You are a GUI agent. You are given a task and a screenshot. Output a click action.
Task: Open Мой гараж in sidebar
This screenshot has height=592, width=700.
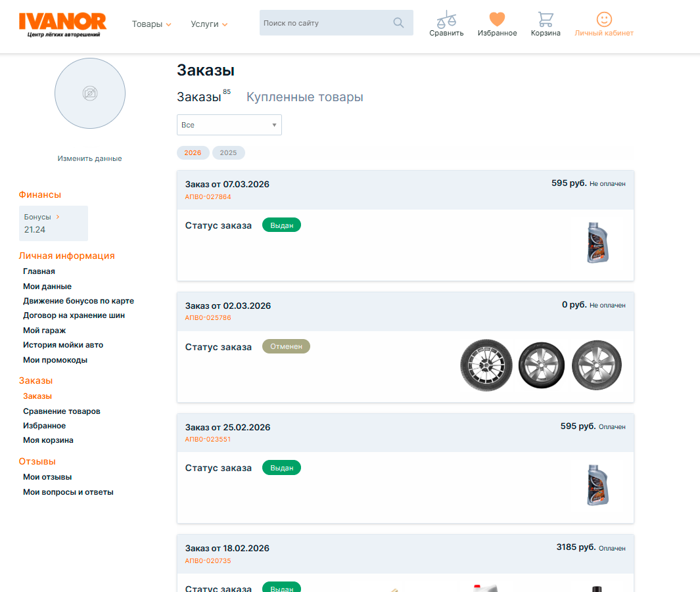pyautogui.click(x=44, y=330)
